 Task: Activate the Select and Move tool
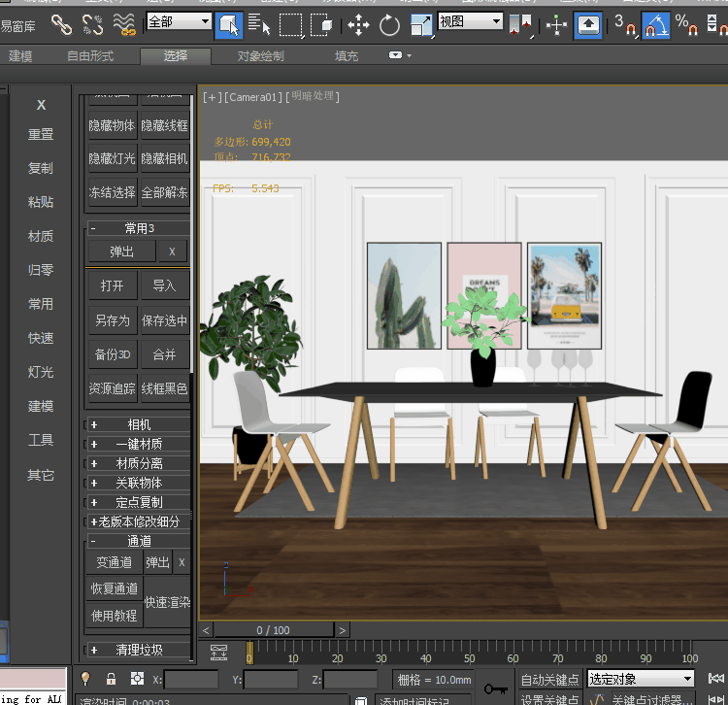pyautogui.click(x=358, y=25)
